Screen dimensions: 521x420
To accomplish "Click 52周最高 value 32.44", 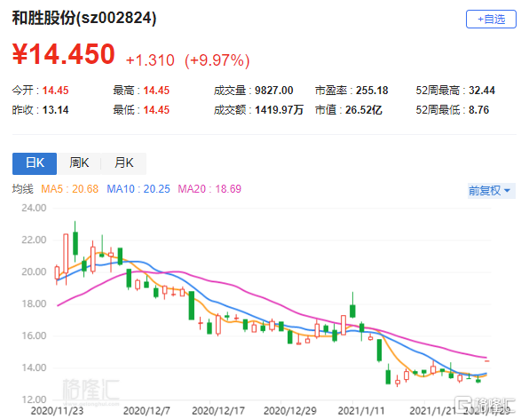I will click(x=482, y=90).
